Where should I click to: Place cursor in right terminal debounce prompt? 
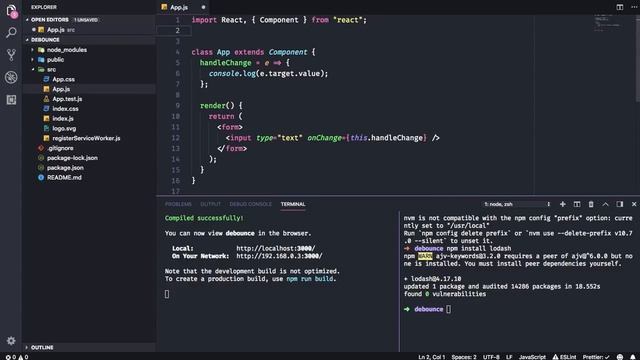coord(449,309)
